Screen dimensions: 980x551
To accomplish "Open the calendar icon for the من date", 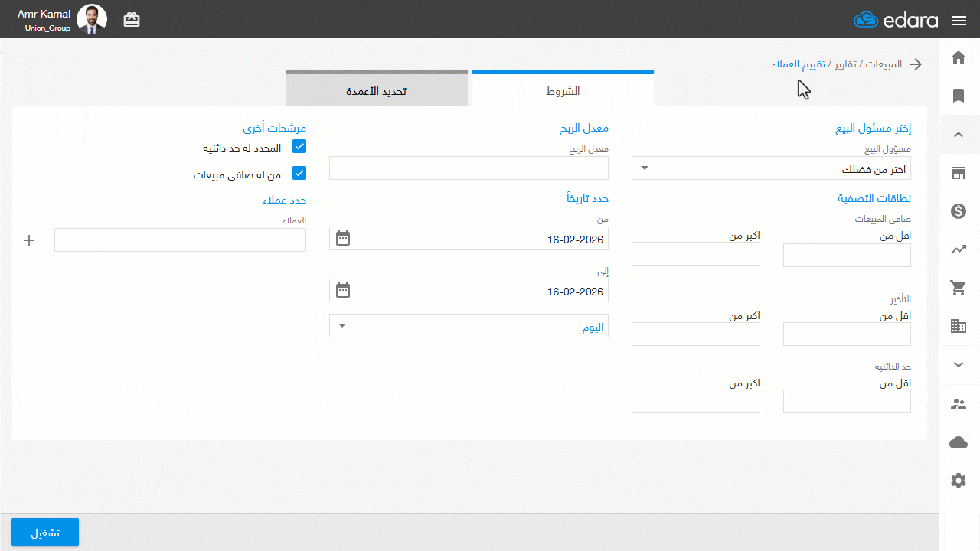I will click(343, 239).
